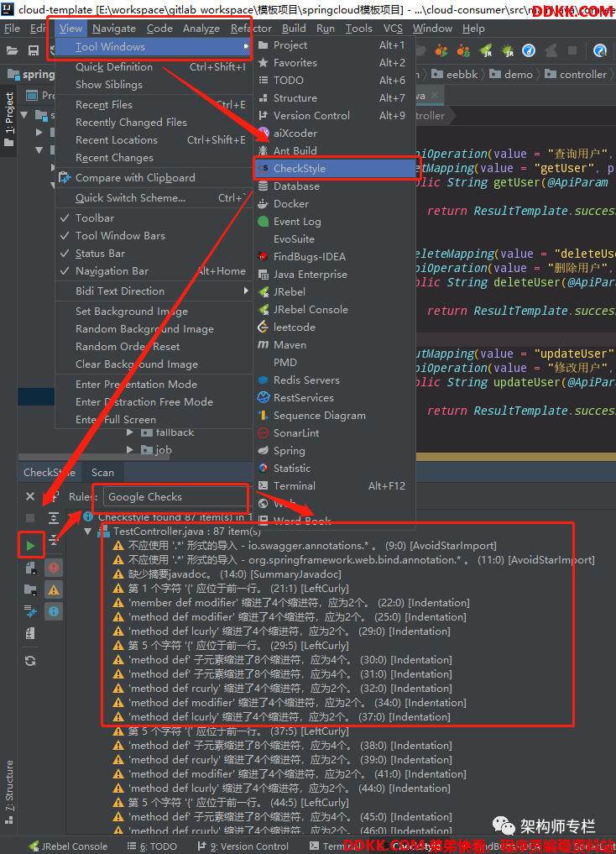Toggle Toolbar visibility in View menu
Image resolution: width=616 pixels, height=854 pixels.
click(154, 217)
